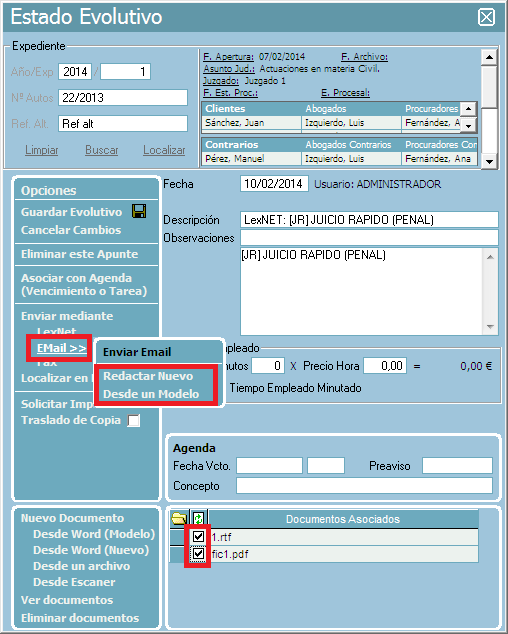Image resolution: width=508 pixels, height=634 pixels.
Task: Choose Desde Escaner under Nuevo Documento
Action: tap(74, 582)
